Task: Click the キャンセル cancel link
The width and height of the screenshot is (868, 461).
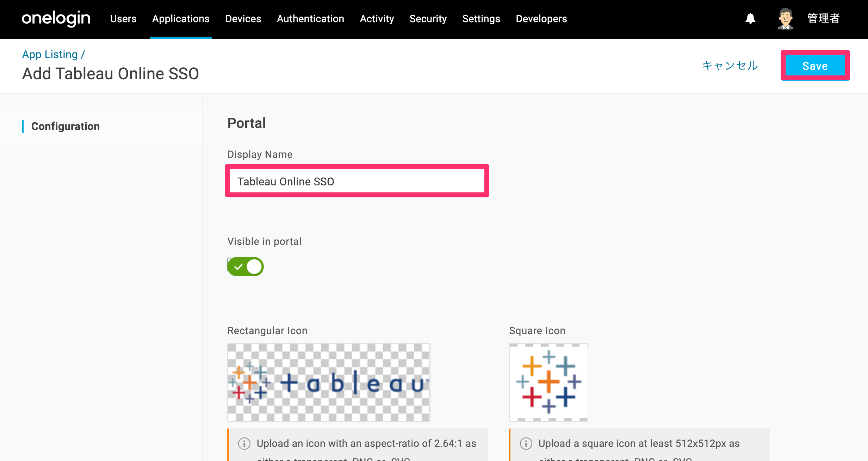Action: click(730, 66)
